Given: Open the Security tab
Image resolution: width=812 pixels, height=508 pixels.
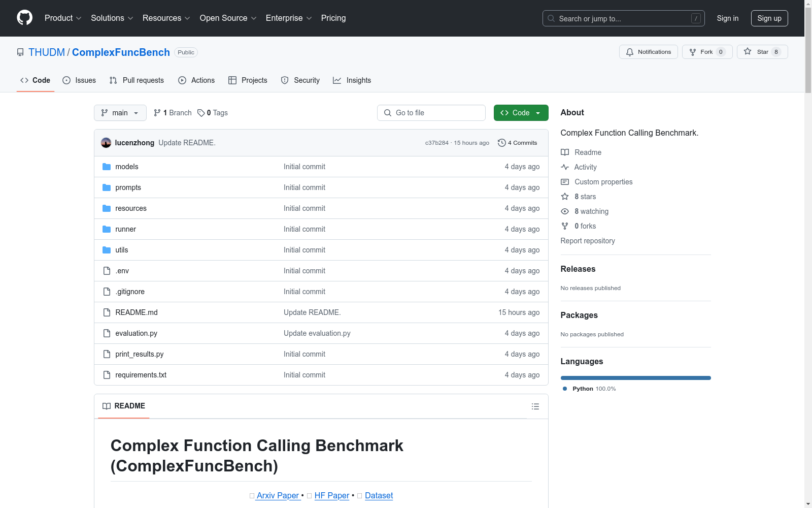Looking at the screenshot, I should (300, 80).
